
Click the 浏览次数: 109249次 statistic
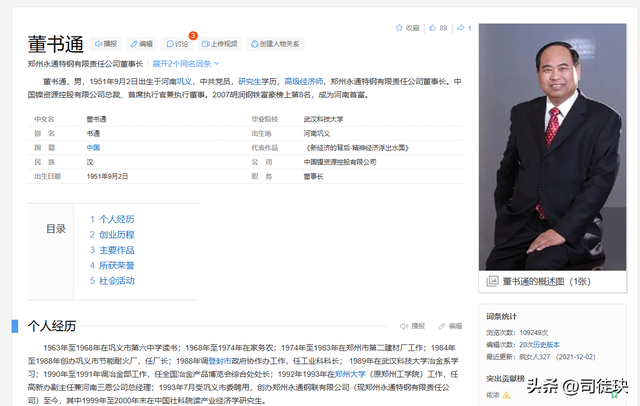click(517, 333)
